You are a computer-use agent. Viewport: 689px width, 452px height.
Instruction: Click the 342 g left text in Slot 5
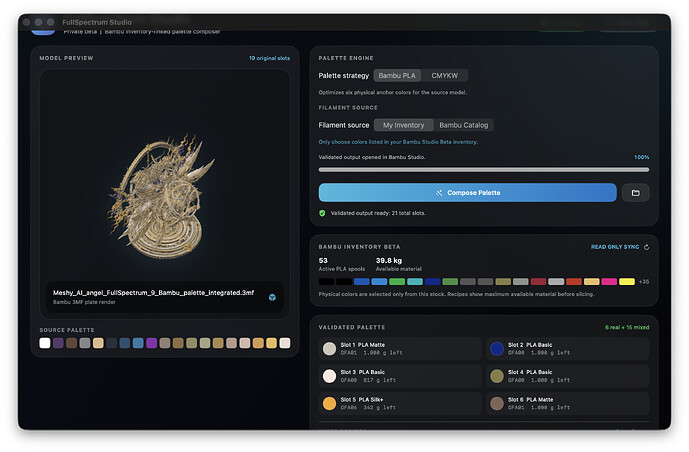coord(380,408)
